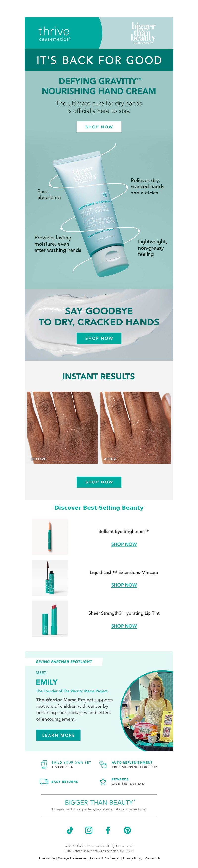Image resolution: width=198 pixels, height=868 pixels.
Task: Click Shop Now under Say Goodbye banner
Action: (99, 338)
